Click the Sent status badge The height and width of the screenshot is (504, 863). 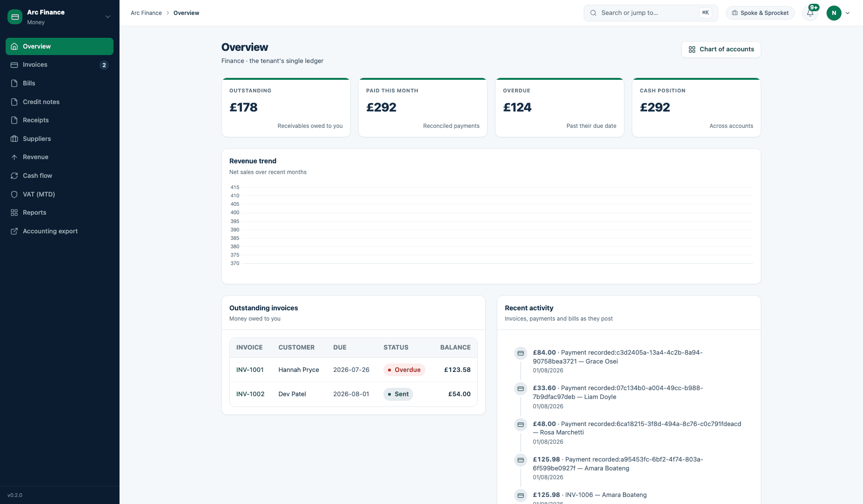click(398, 394)
